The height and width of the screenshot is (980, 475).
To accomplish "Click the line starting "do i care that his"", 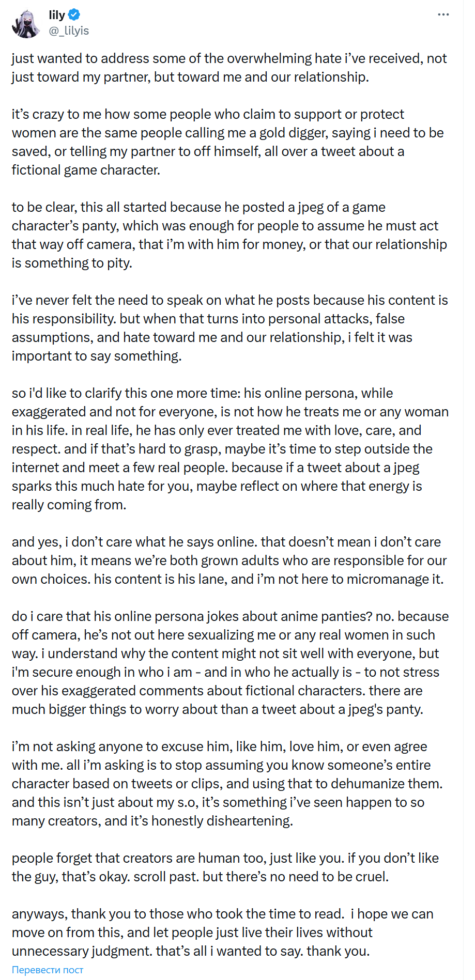I will coord(231,616).
